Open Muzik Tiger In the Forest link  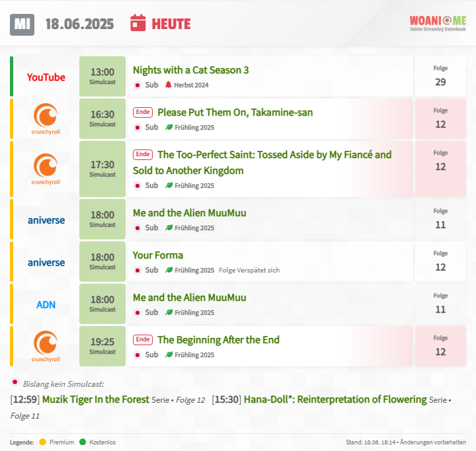96,399
